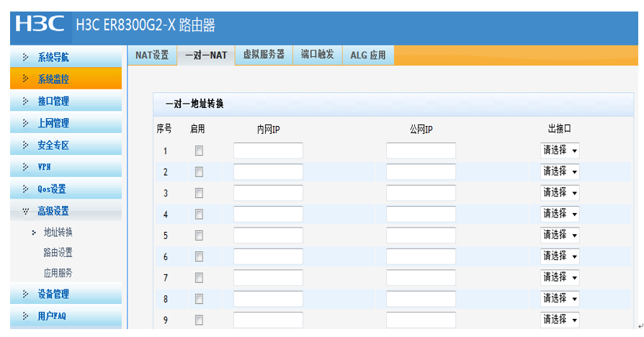Click arrow icon beside VPN
This screenshot has width=644, height=337.
click(x=26, y=167)
